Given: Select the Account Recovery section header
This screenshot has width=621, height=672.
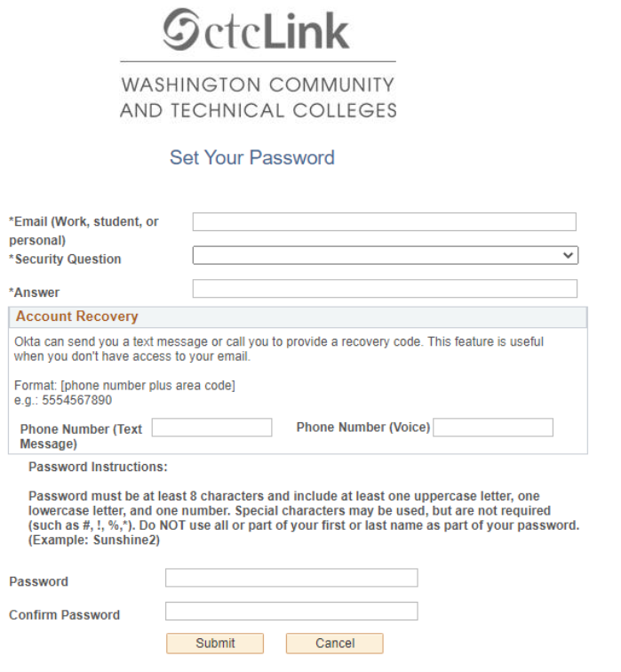Looking at the screenshot, I should tap(77, 317).
